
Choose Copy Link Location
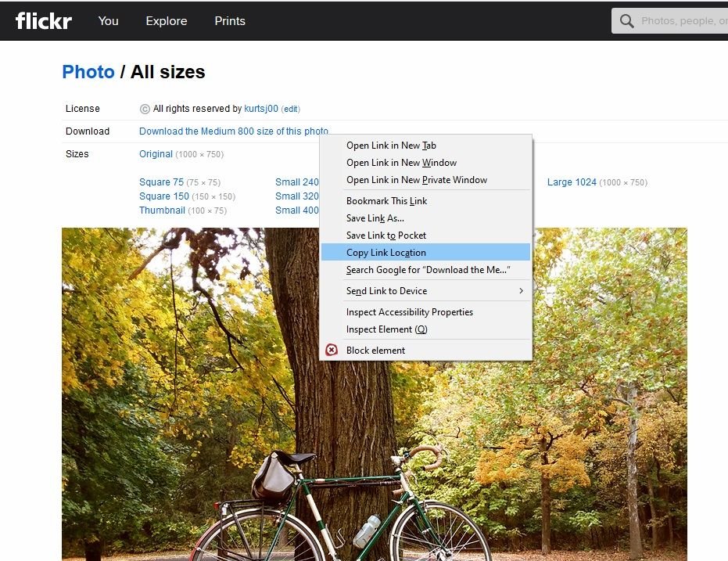(x=425, y=252)
